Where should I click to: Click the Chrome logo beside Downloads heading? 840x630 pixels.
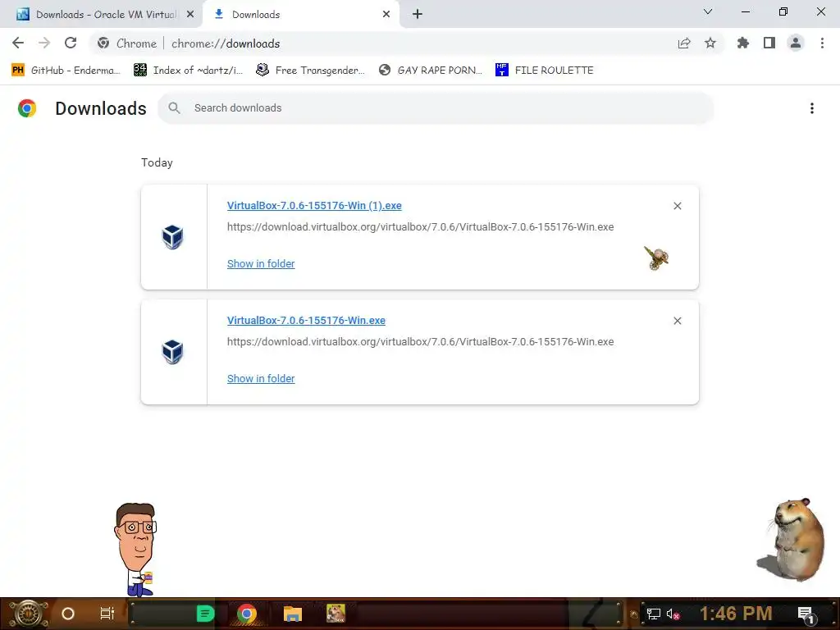click(x=27, y=108)
